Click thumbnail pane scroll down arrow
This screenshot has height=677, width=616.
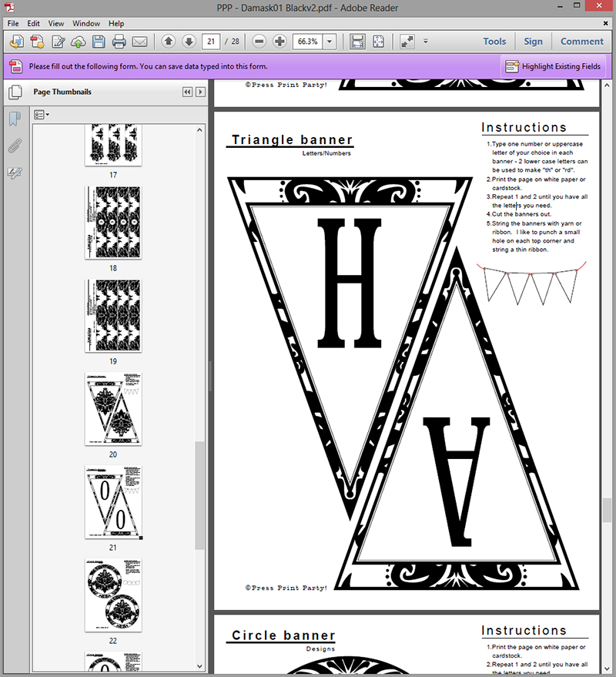(x=199, y=666)
